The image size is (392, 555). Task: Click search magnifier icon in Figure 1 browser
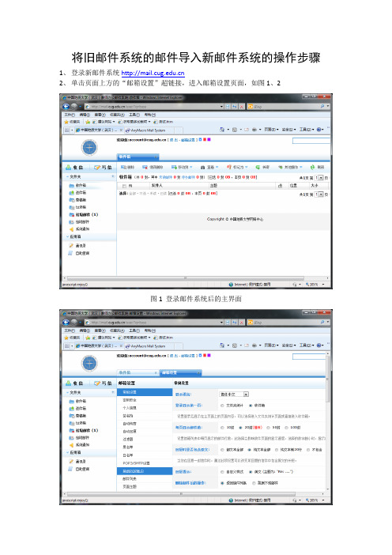point(322,106)
